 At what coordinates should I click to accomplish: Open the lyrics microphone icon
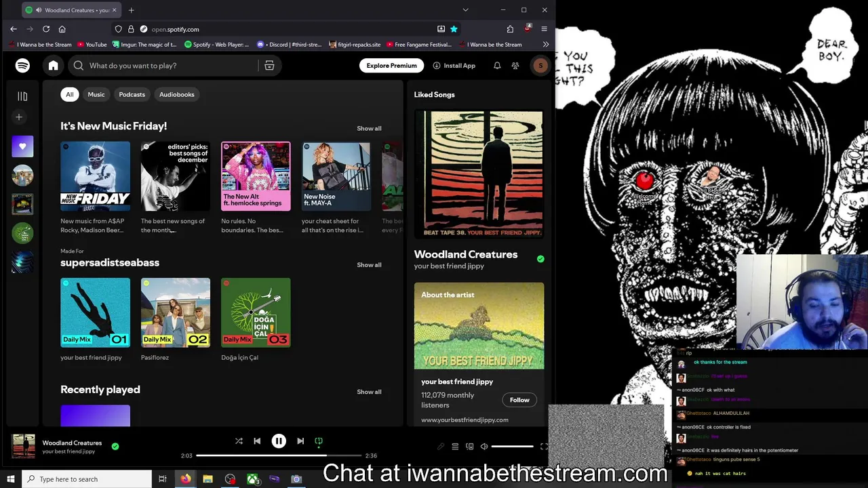coord(441,447)
